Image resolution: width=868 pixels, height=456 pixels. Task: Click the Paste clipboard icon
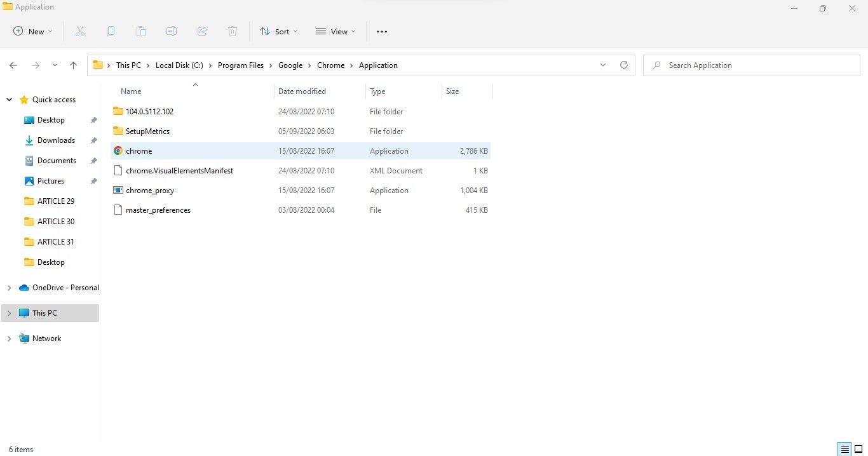pyautogui.click(x=141, y=31)
